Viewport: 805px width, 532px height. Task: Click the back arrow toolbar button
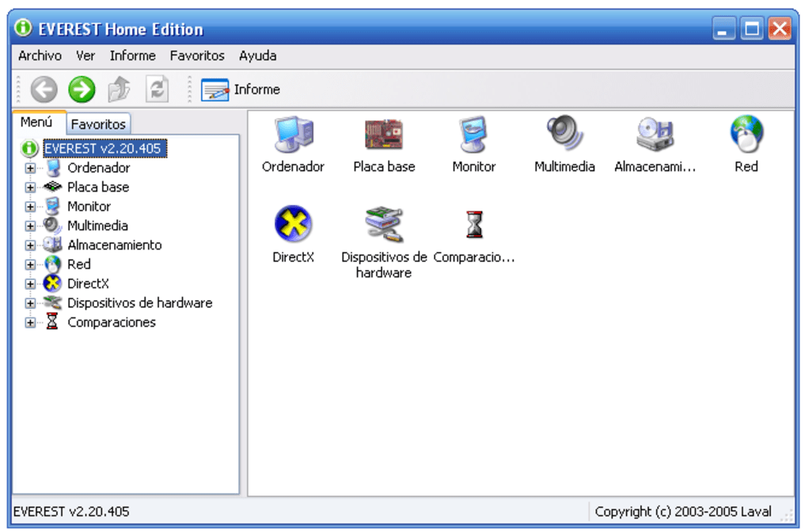point(44,89)
